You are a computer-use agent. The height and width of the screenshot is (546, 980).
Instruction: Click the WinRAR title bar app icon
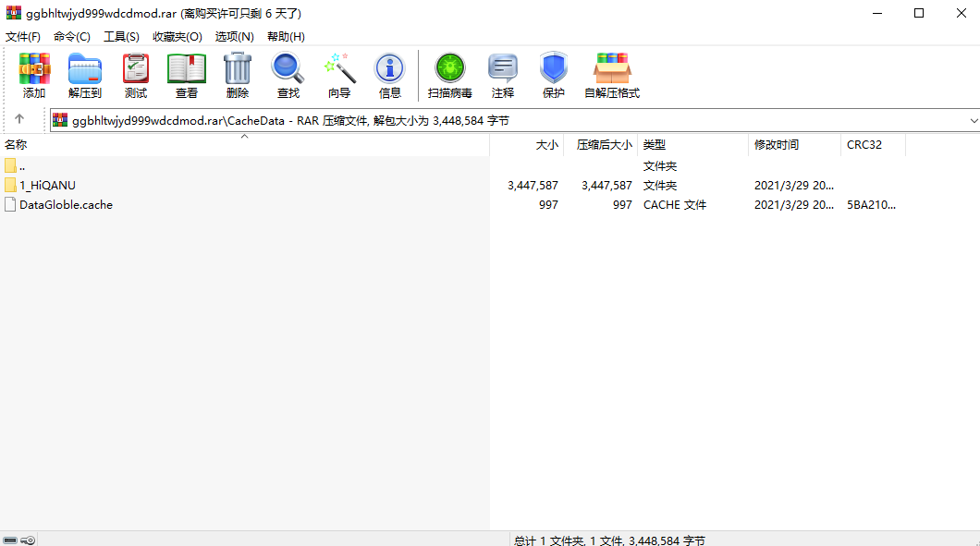14,13
